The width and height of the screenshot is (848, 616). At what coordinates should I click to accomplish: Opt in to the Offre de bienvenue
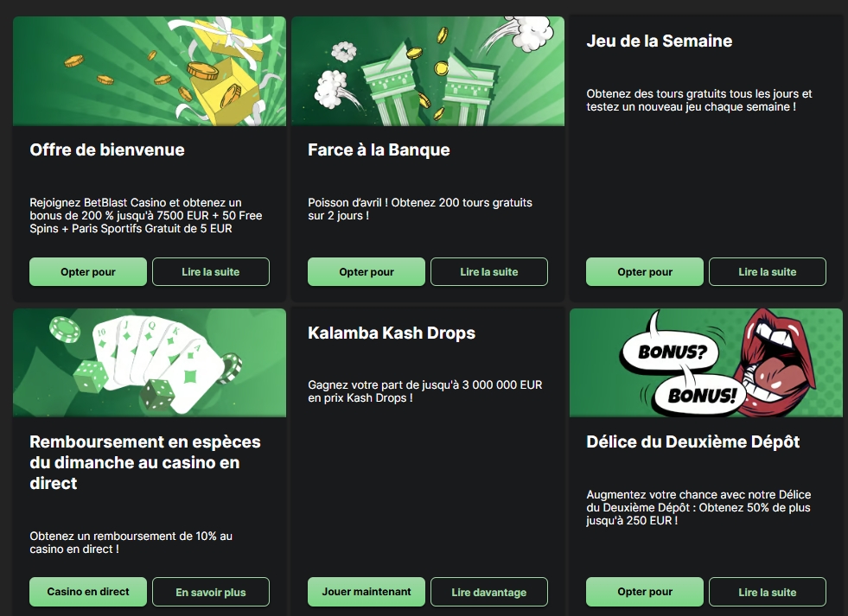tap(88, 272)
